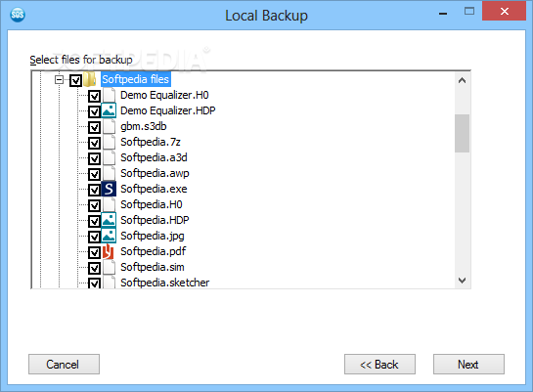The width and height of the screenshot is (533, 392).
Task: Proceed with the Next button
Action: (468, 365)
